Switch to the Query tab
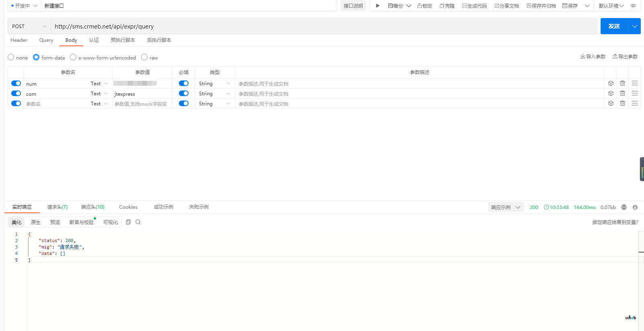Screen dimensions: 644x331 (x=46, y=40)
